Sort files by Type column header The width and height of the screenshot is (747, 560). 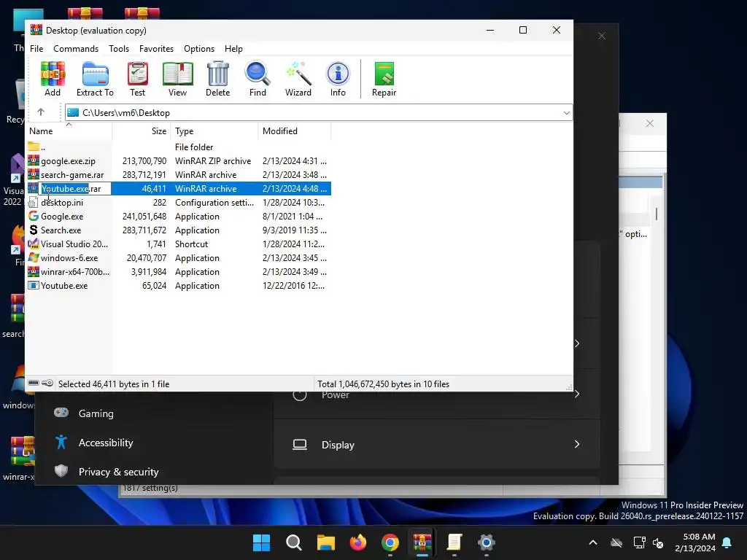(214, 131)
